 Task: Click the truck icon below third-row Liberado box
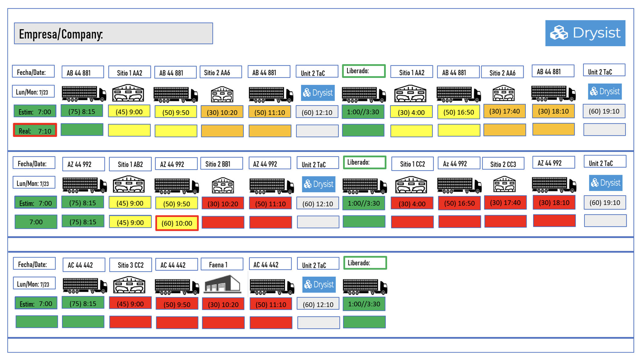pyautogui.click(x=365, y=286)
